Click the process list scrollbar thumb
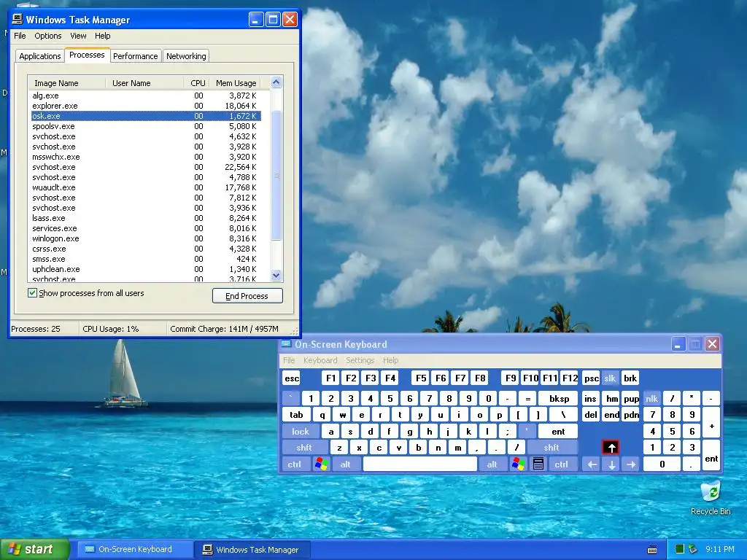Viewport: 747px width, 560px height. click(x=276, y=175)
